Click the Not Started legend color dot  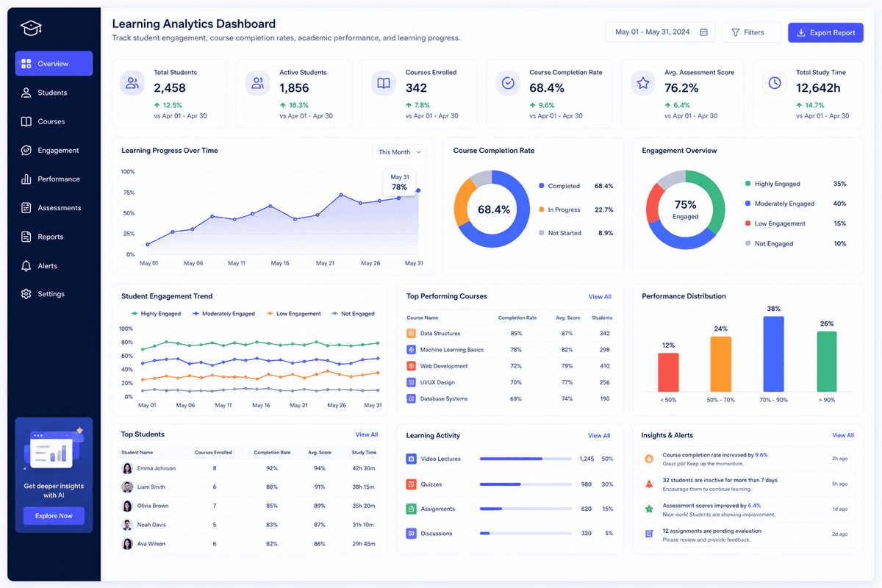[x=542, y=233]
